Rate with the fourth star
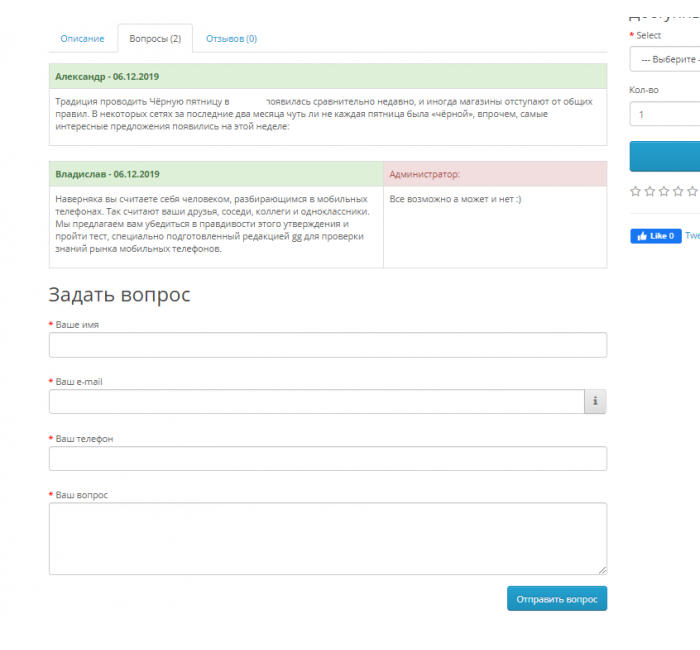The width and height of the screenshot is (700, 650). [678, 192]
